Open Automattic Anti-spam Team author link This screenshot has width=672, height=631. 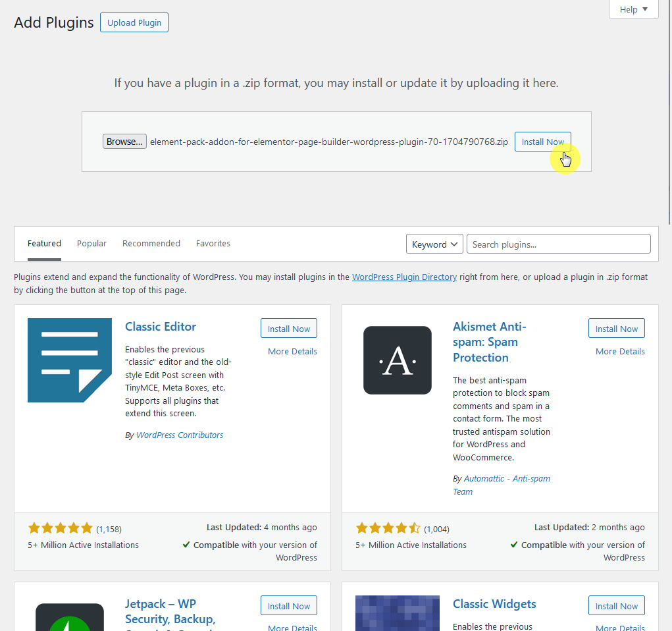tap(502, 485)
